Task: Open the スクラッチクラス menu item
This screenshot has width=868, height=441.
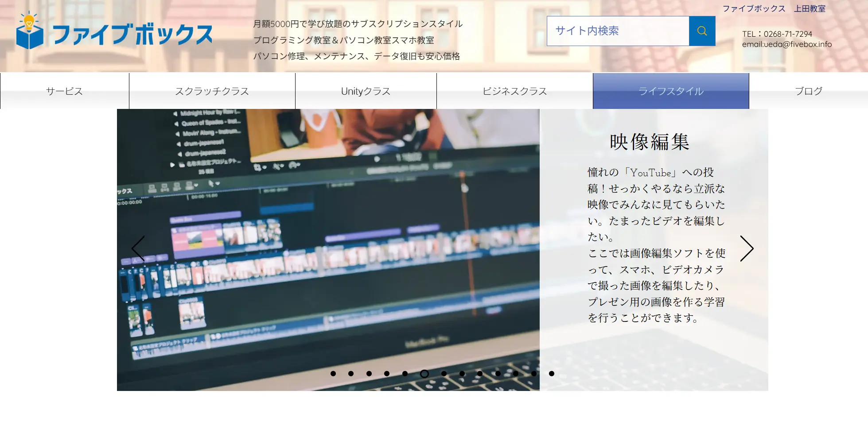Action: pyautogui.click(x=212, y=91)
